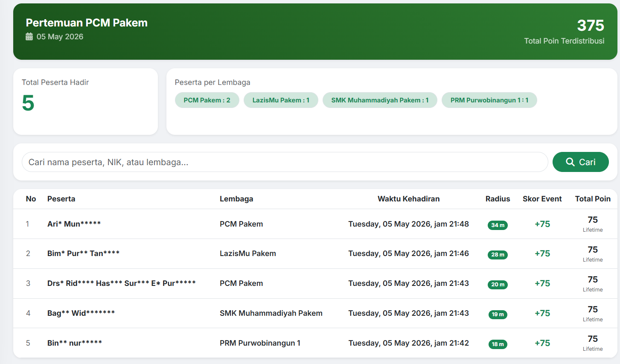
Task: Click the 19 m radius badge
Action: pos(498,314)
